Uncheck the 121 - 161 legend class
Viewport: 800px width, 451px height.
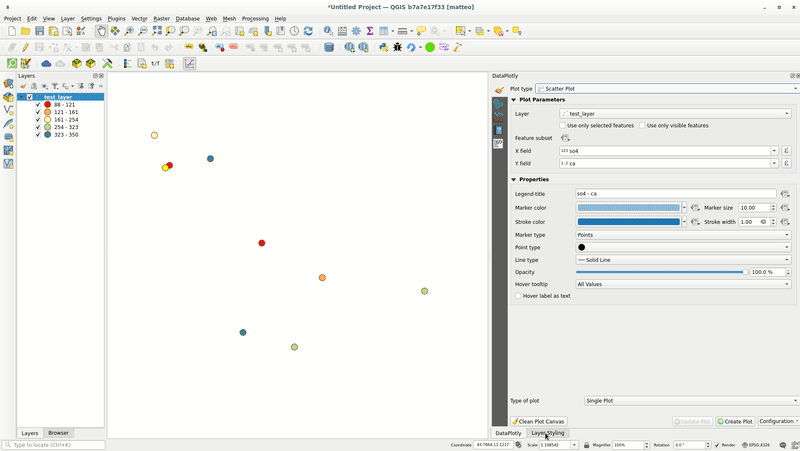[x=38, y=112]
